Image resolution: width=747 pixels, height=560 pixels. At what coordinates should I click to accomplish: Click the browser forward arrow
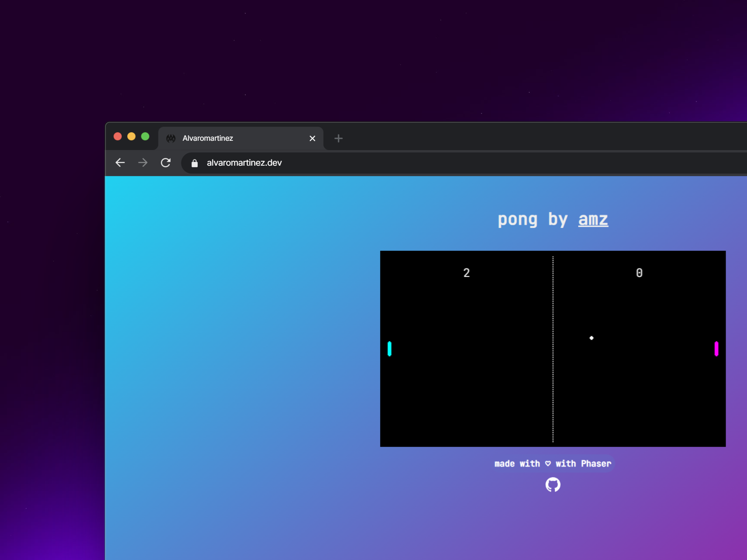coord(143,163)
